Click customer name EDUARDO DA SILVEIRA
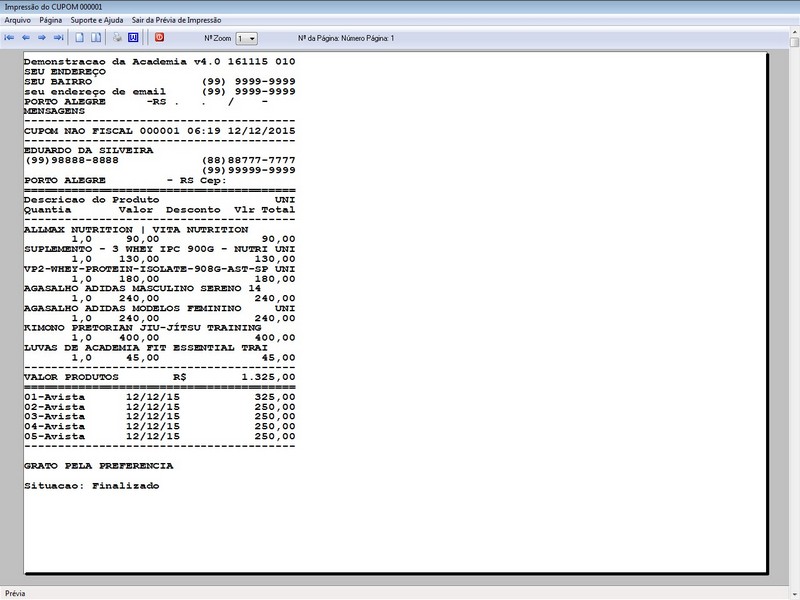Viewport: 800px width, 600px height. tap(89, 151)
